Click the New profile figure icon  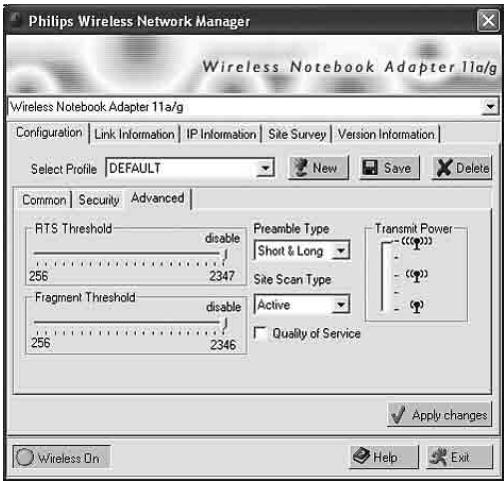[301, 168]
